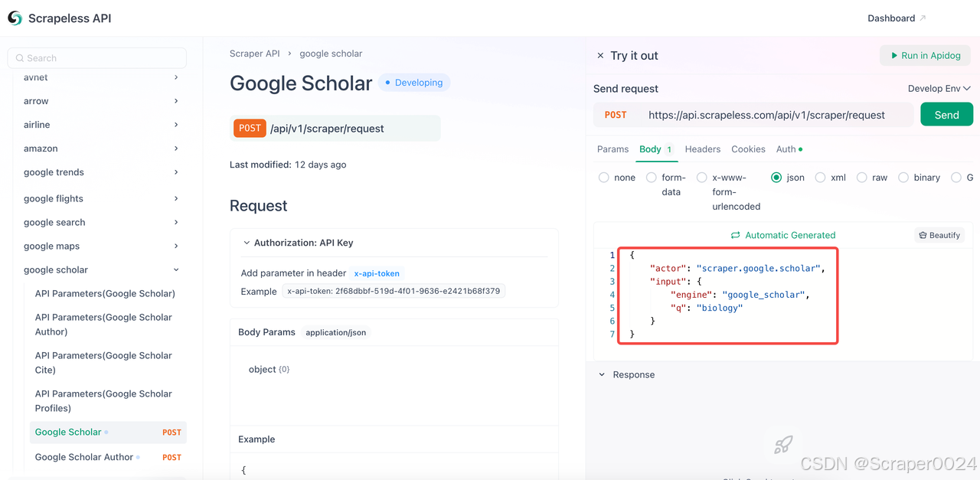
Task: Open the POST method selector in Send request
Action: 616,115
